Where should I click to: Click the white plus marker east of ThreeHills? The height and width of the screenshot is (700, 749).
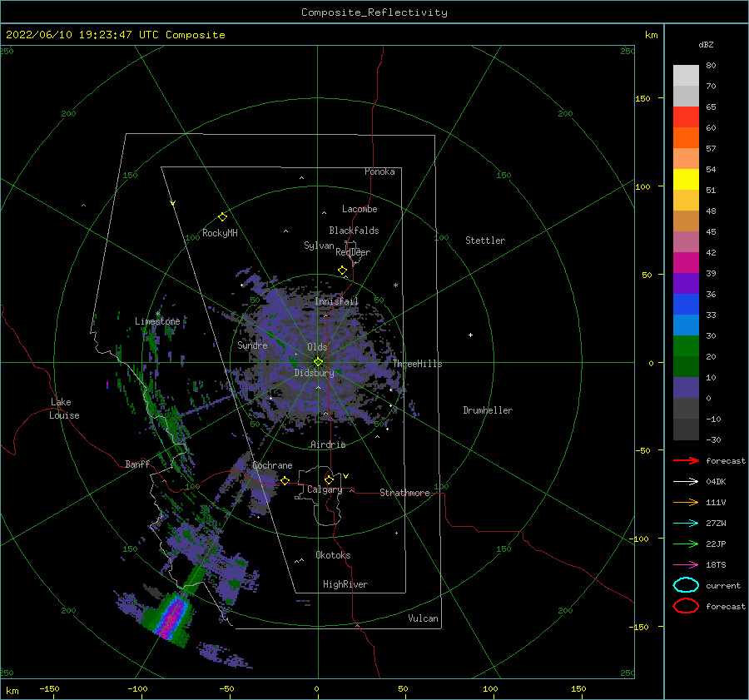click(470, 335)
